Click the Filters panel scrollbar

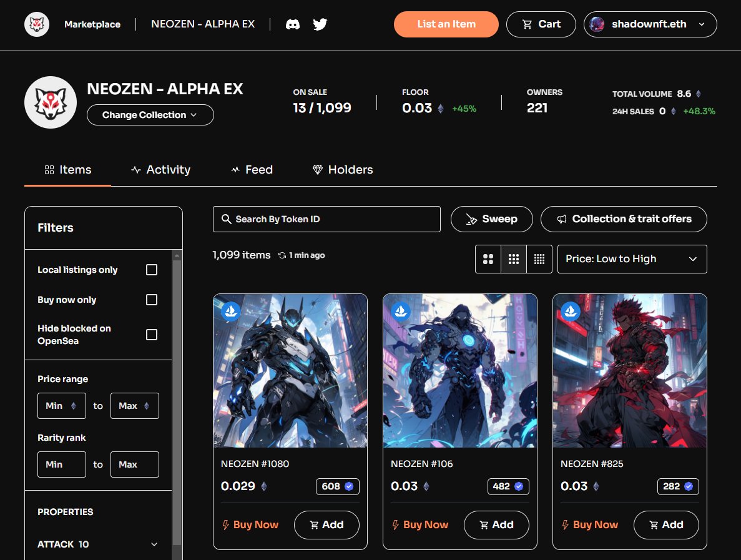(177, 401)
